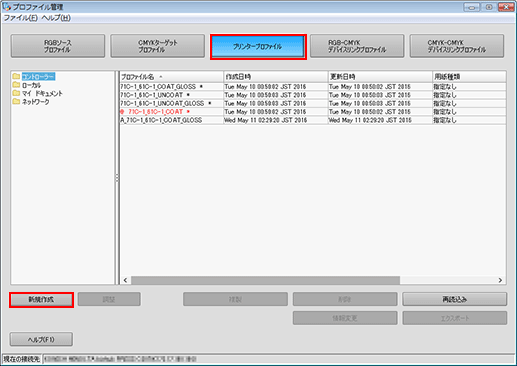This screenshot has width=517, height=366.
Task: Click the 調整 button
Action: (x=109, y=299)
